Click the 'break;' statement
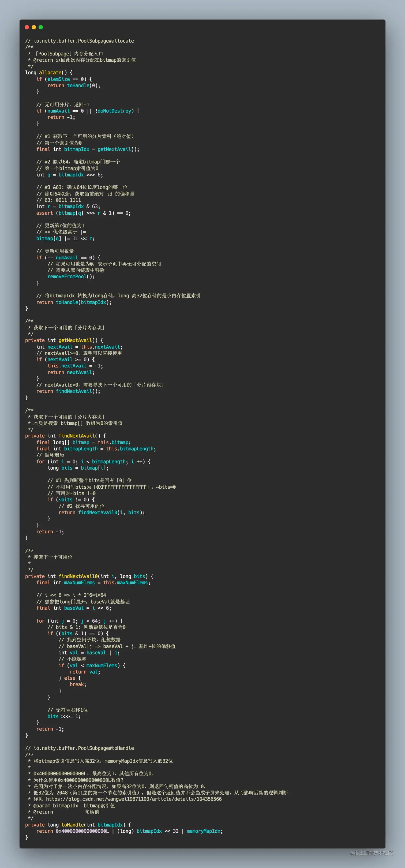The image size is (405, 868). [78, 684]
